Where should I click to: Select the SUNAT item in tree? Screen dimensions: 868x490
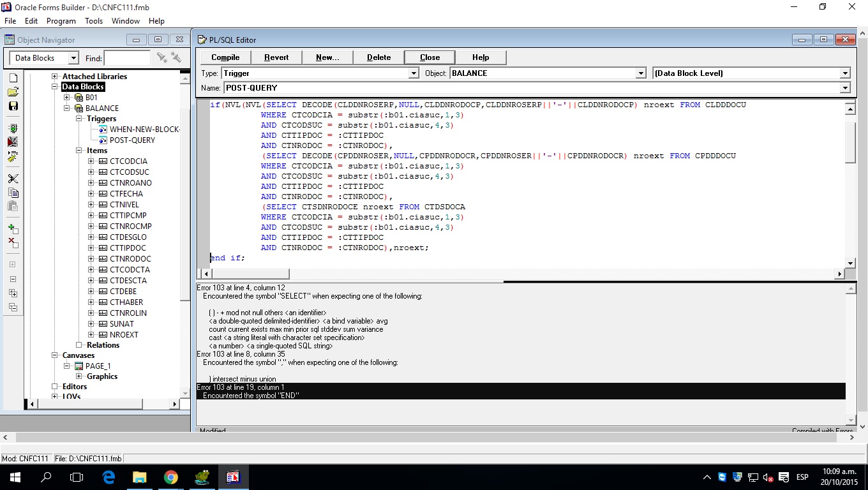122,324
